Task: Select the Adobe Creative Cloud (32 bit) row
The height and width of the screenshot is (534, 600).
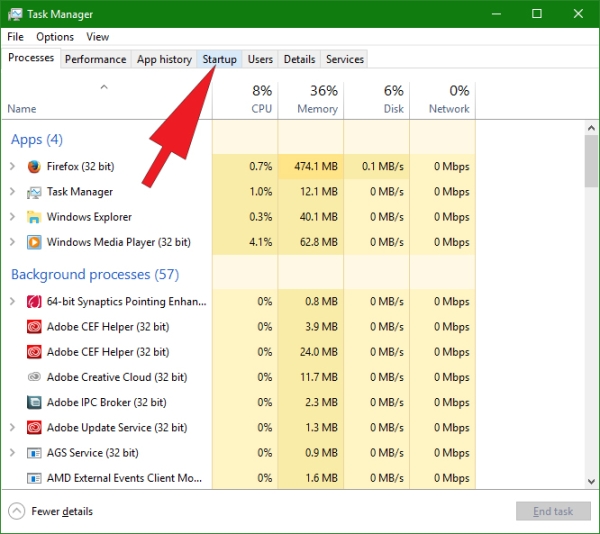Action: [x=238, y=377]
